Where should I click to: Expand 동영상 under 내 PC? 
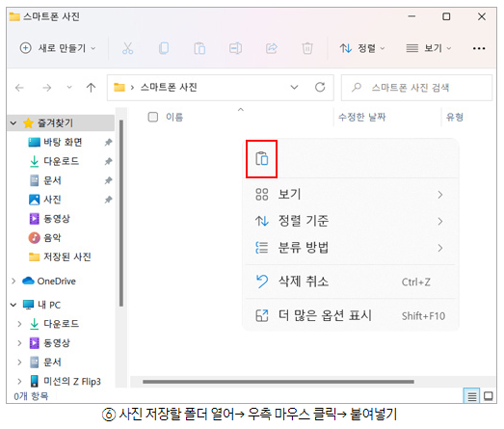[19, 343]
